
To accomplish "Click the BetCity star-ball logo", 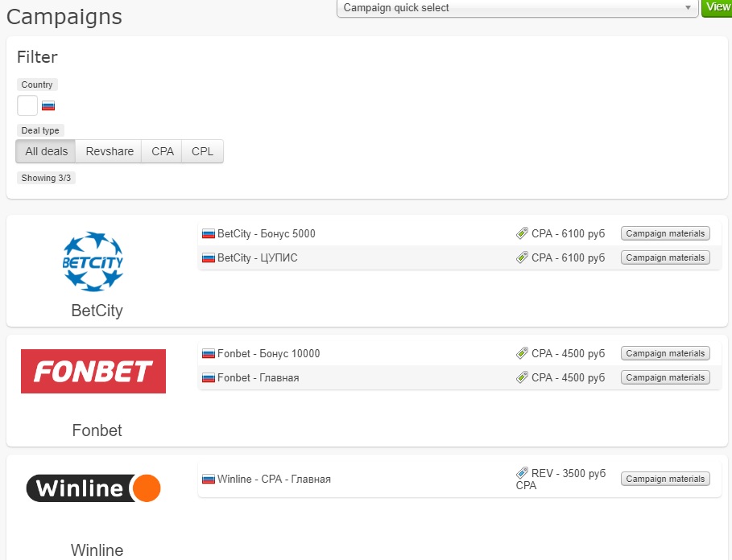I will 93,261.
